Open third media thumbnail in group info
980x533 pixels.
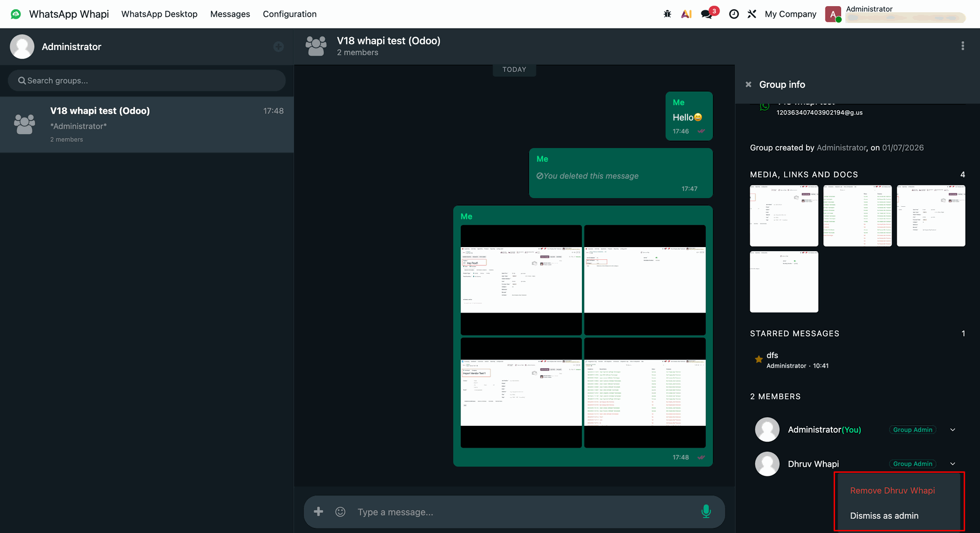click(x=931, y=215)
